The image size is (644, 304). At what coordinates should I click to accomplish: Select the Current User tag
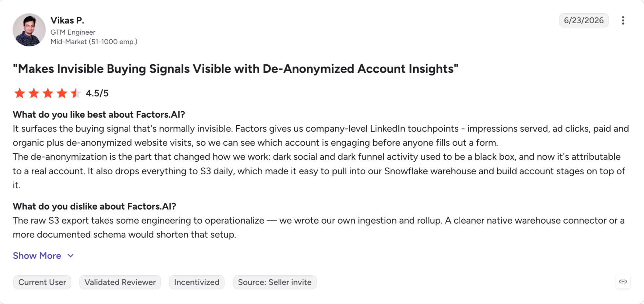click(42, 282)
